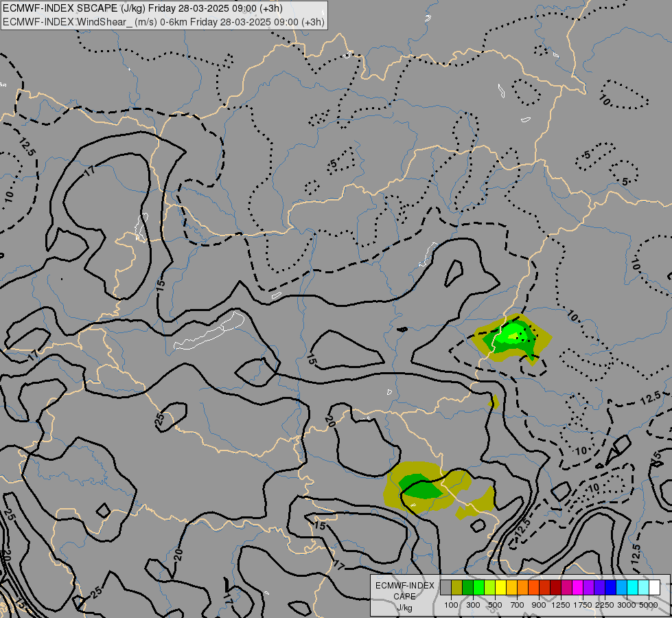
Task: Select the 5000 legend value
Action: pos(649,605)
